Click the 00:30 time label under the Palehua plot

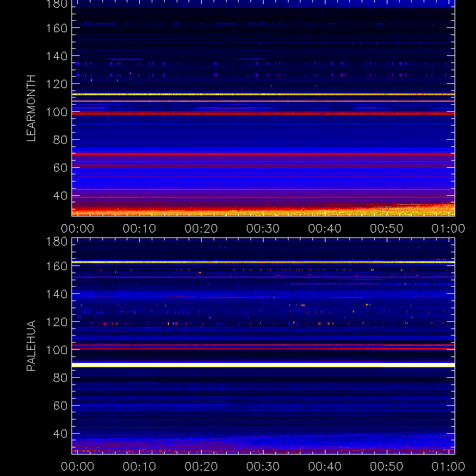(263, 466)
